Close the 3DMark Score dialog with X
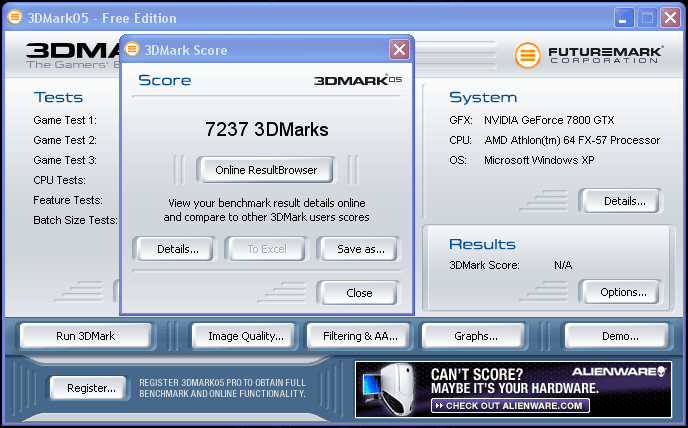Screen dimensions: 688x428 [x=399, y=50]
